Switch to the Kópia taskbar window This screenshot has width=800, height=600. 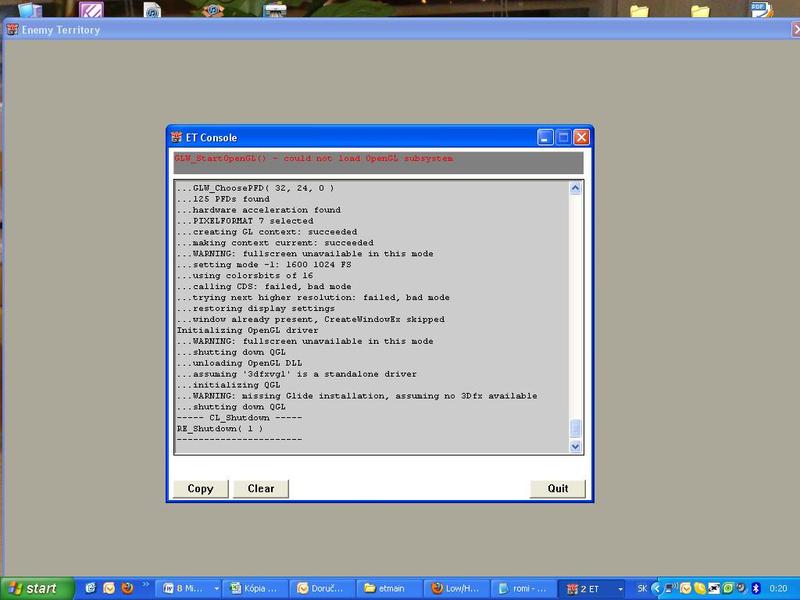254,588
